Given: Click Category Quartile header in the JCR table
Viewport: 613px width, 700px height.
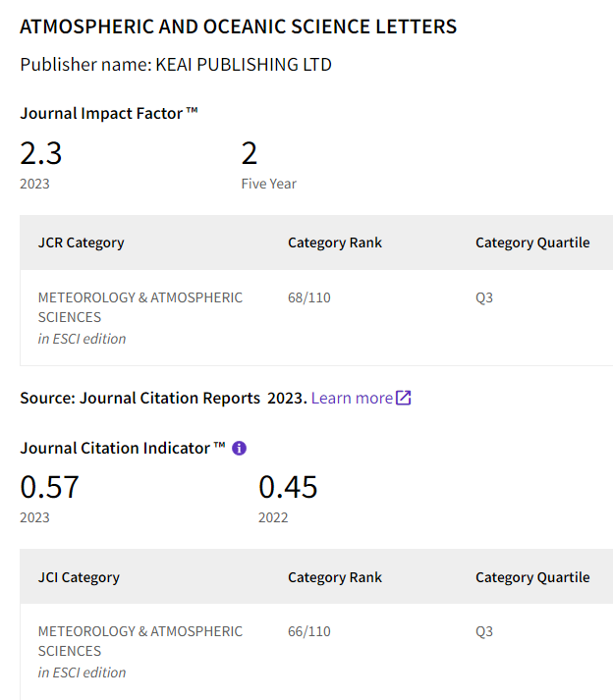Looking at the screenshot, I should tap(532, 242).
